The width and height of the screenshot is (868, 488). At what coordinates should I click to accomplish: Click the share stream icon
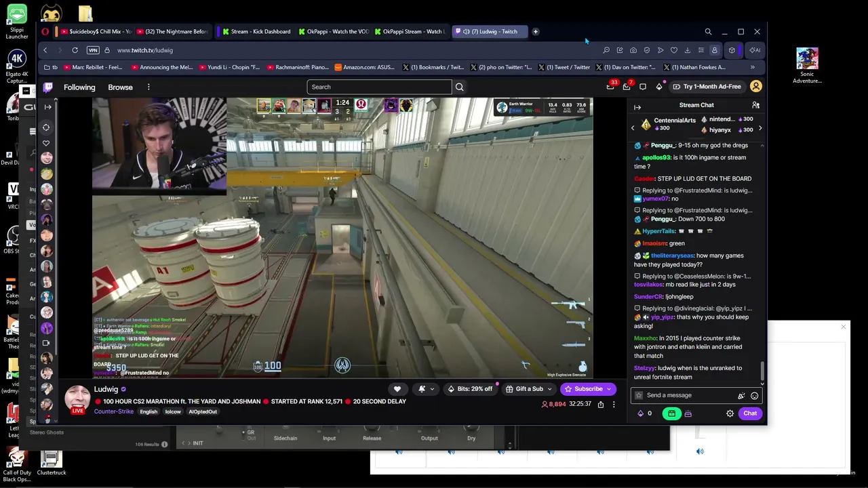[x=600, y=404]
